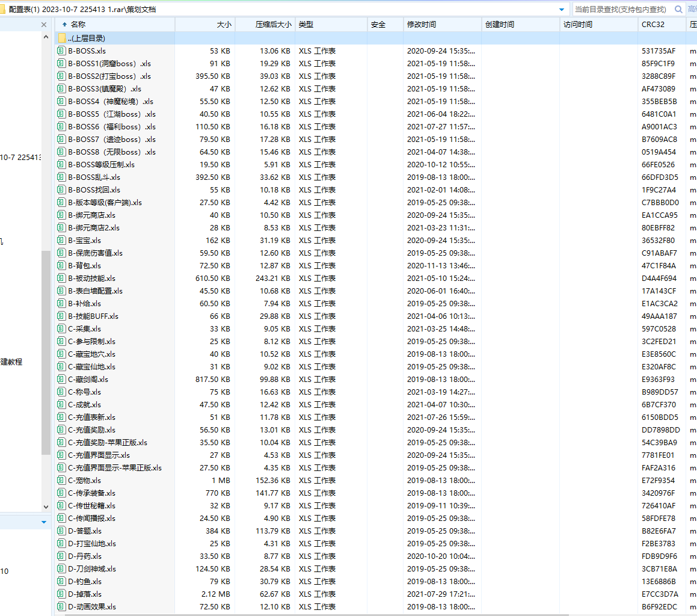Viewport: 697px width, 616px height.
Task: Click the B-被动技能.xls file icon
Action: click(x=61, y=279)
